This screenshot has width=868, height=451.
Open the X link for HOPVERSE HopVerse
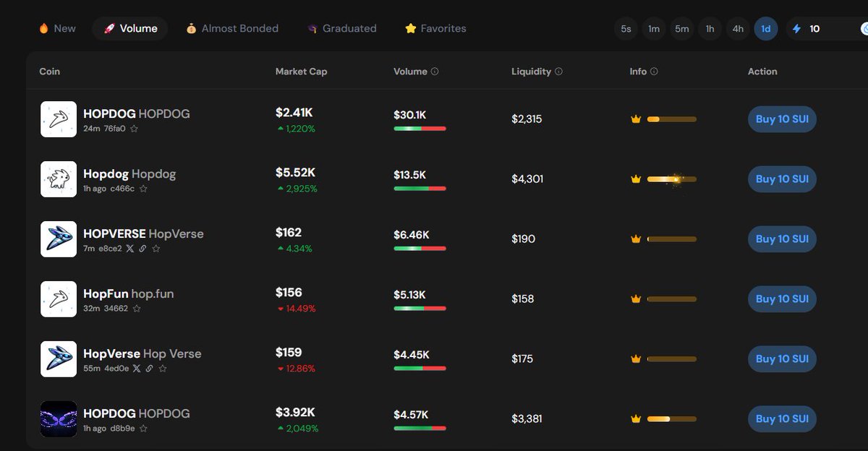[x=130, y=249]
